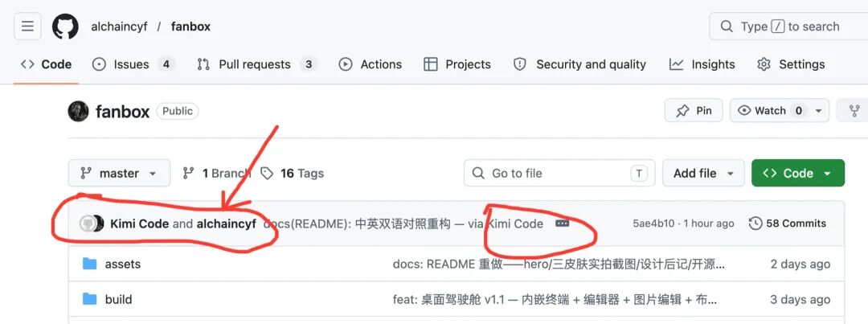Open commit hash 5ae4b10
Screen dimensions: 868x324
click(x=653, y=224)
